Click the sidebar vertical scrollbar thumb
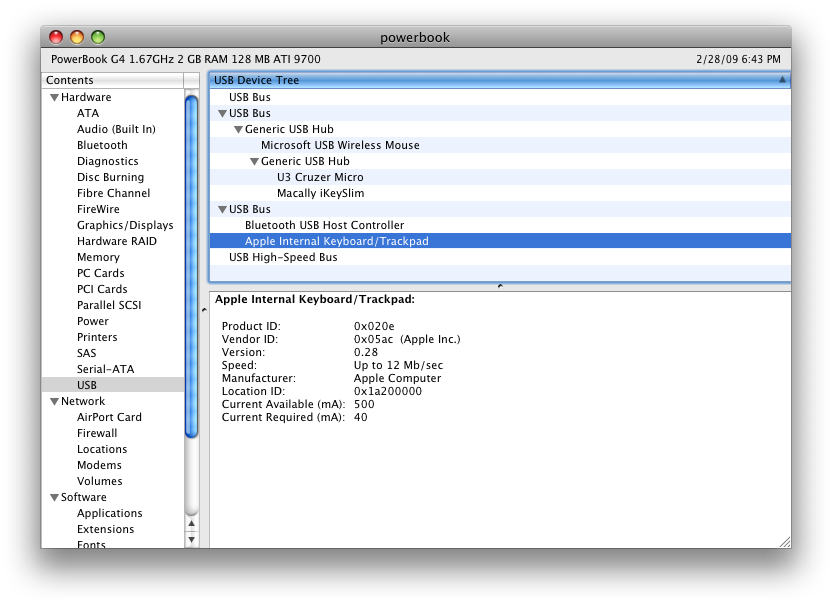 192,267
